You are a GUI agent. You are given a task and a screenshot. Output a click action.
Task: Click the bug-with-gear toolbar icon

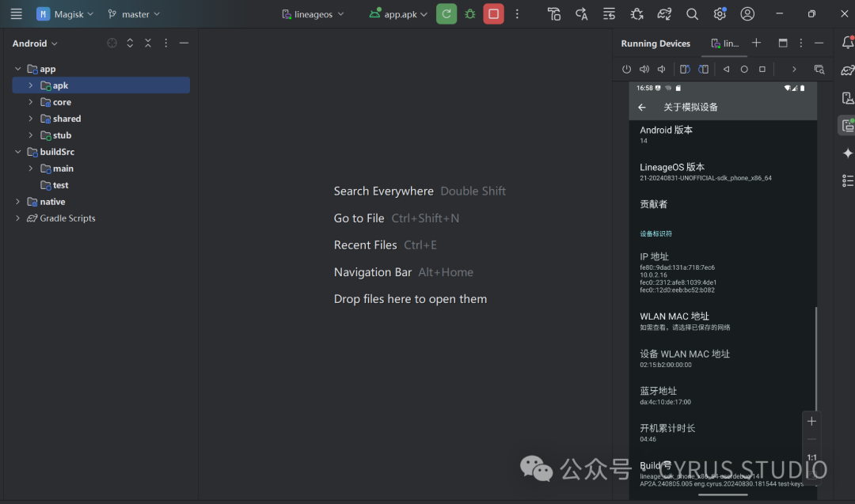(x=636, y=14)
